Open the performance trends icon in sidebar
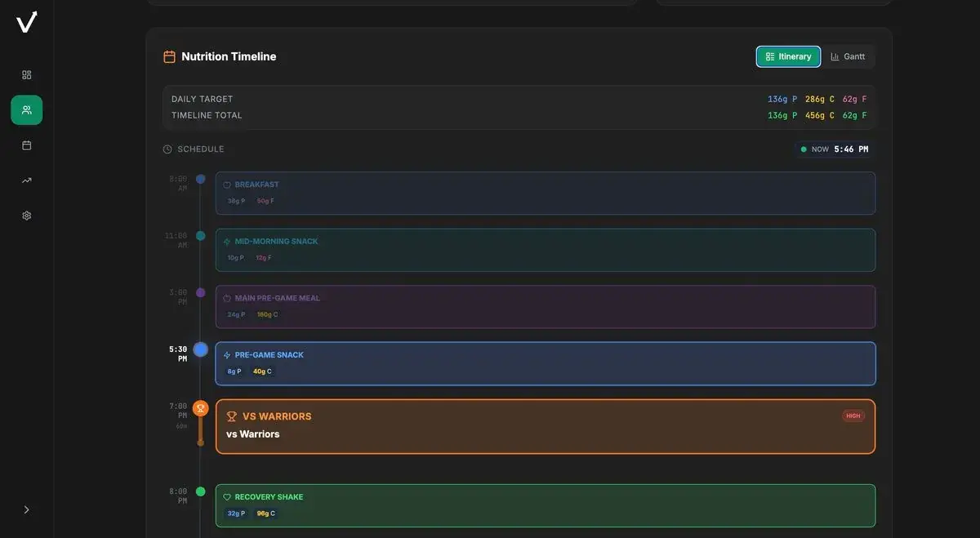 point(26,180)
